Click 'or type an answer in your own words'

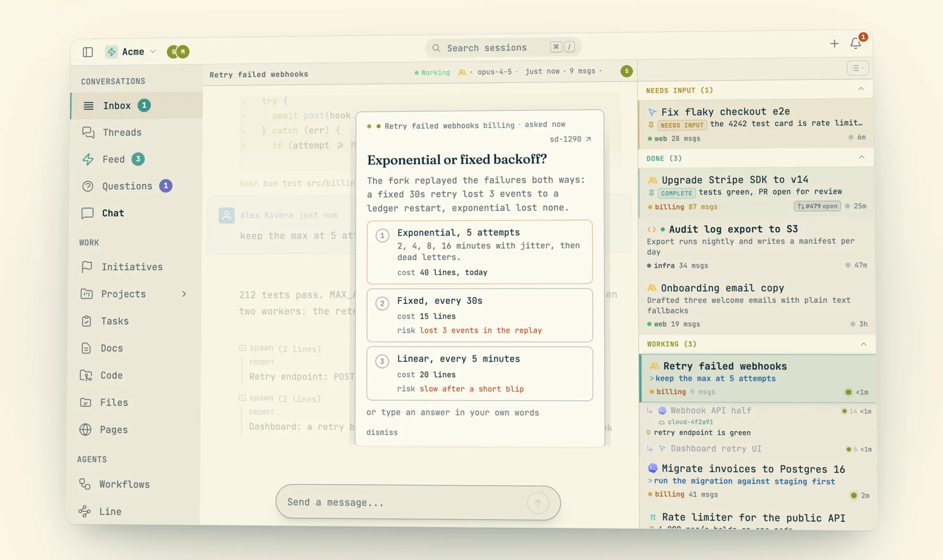(x=453, y=412)
